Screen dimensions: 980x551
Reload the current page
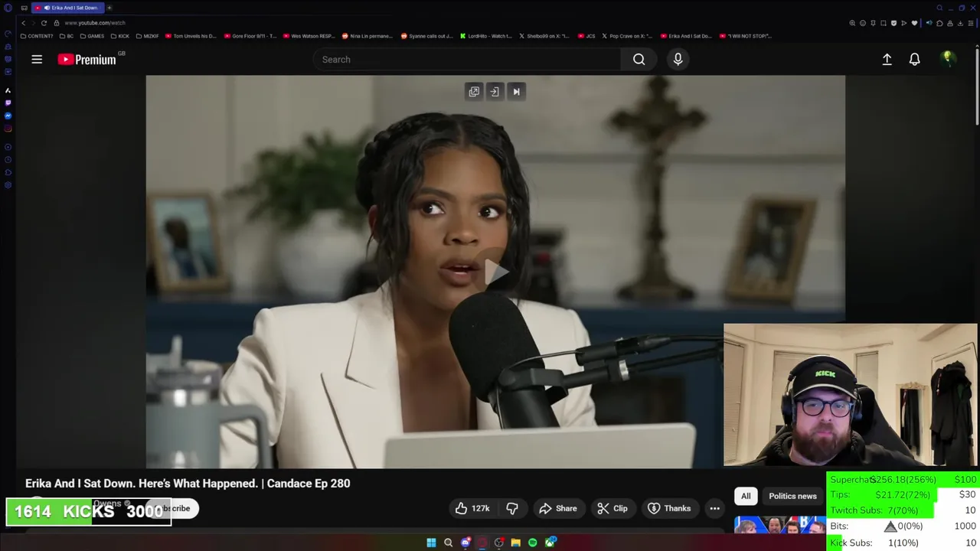[x=44, y=23]
